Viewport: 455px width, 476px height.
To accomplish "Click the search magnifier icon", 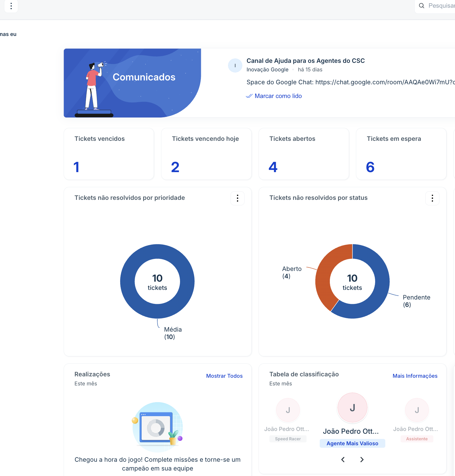I will (x=422, y=5).
